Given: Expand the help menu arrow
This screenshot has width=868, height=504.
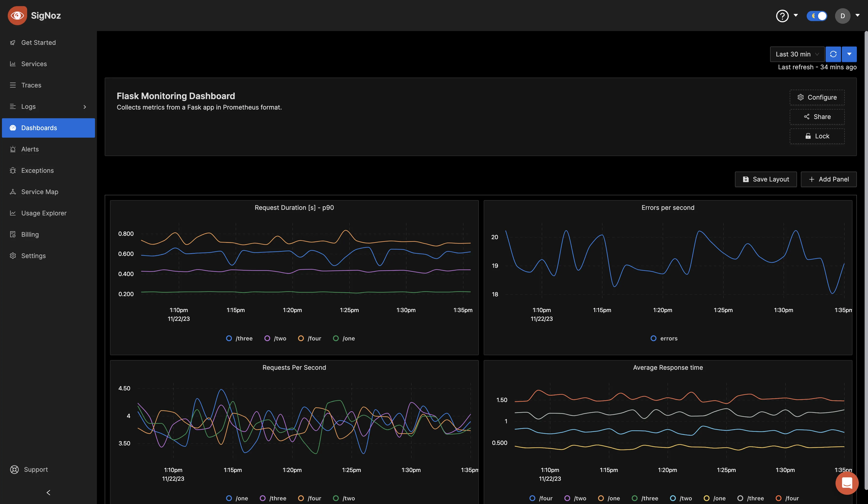Looking at the screenshot, I should (x=796, y=16).
